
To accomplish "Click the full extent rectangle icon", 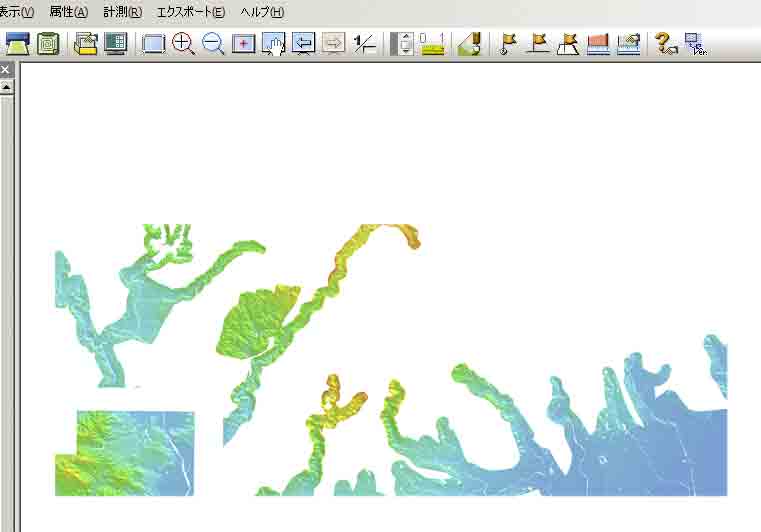I will [153, 44].
